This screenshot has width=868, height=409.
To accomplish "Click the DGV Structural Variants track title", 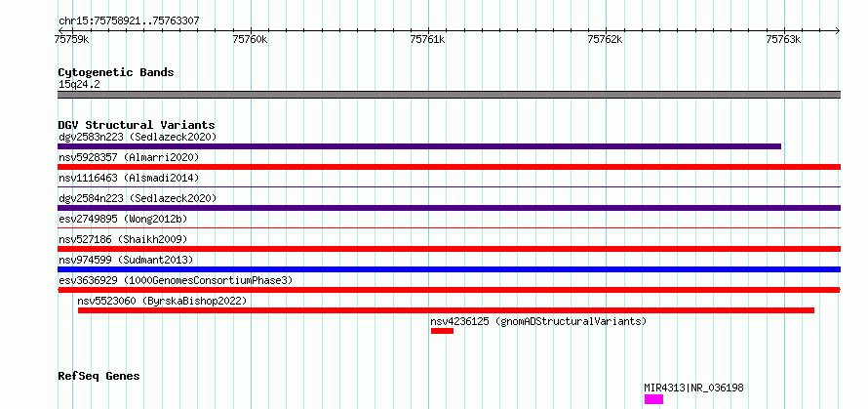I will (137, 125).
